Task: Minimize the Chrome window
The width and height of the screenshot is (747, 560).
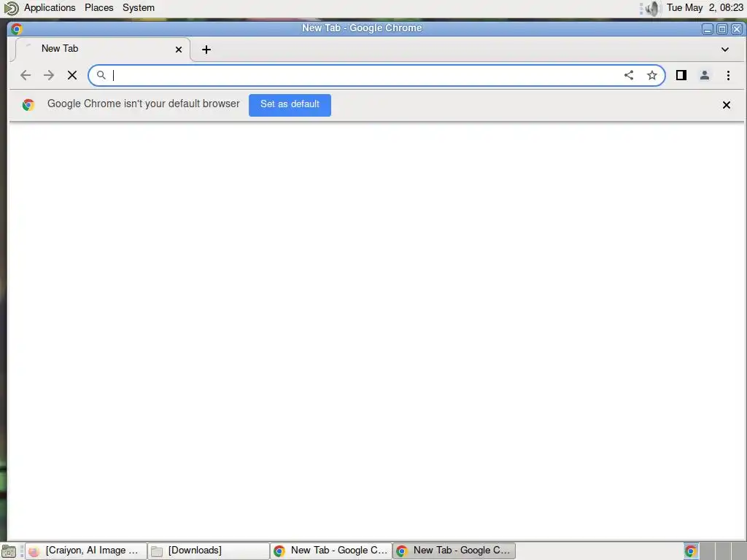Action: click(708, 29)
